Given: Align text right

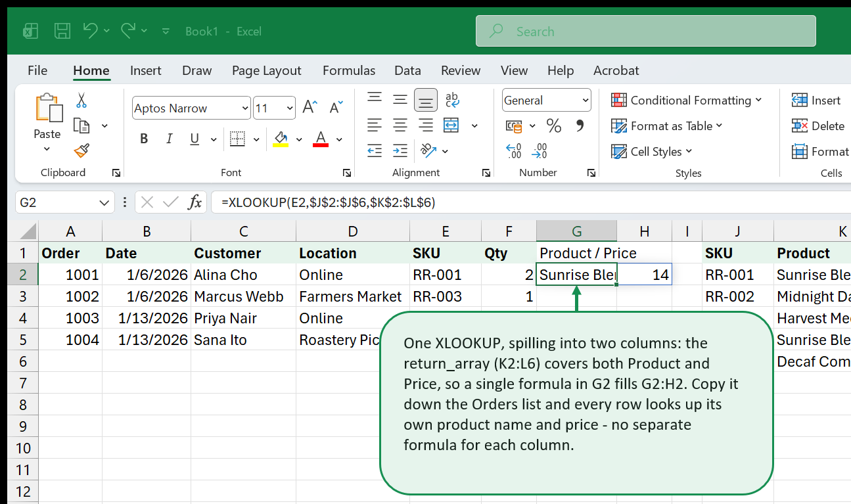Looking at the screenshot, I should [x=426, y=125].
